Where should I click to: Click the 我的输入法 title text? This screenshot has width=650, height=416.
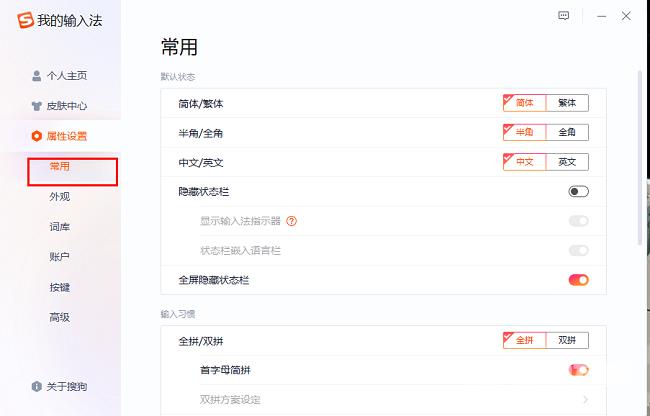pyautogui.click(x=70, y=20)
